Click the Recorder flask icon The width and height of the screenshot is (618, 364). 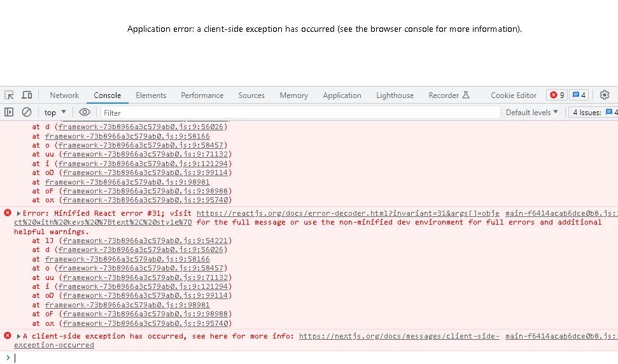(466, 95)
